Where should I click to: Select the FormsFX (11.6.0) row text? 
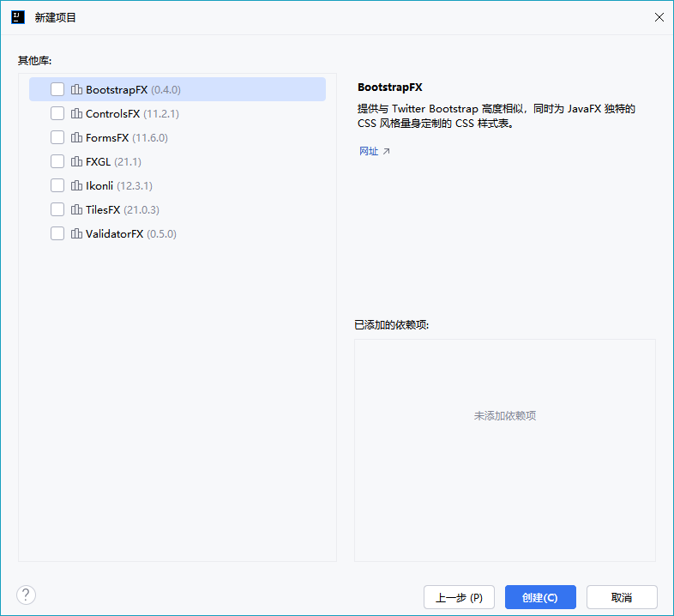(x=127, y=137)
